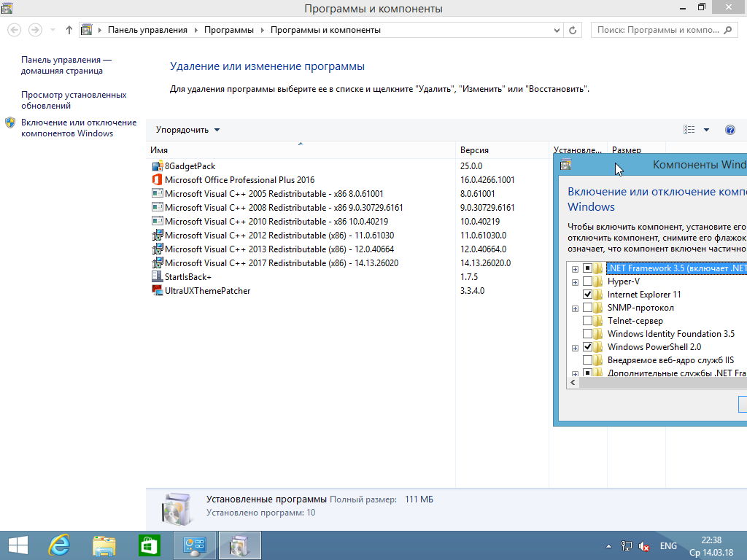
Task: Open Панель управления — домашняя страница link
Action: point(66,65)
